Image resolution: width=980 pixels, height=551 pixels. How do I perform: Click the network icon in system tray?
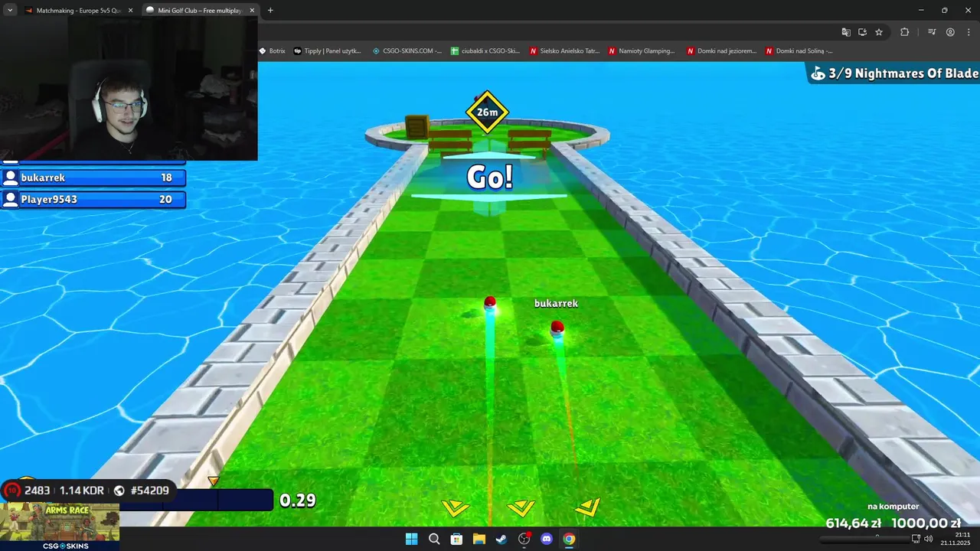(916, 539)
